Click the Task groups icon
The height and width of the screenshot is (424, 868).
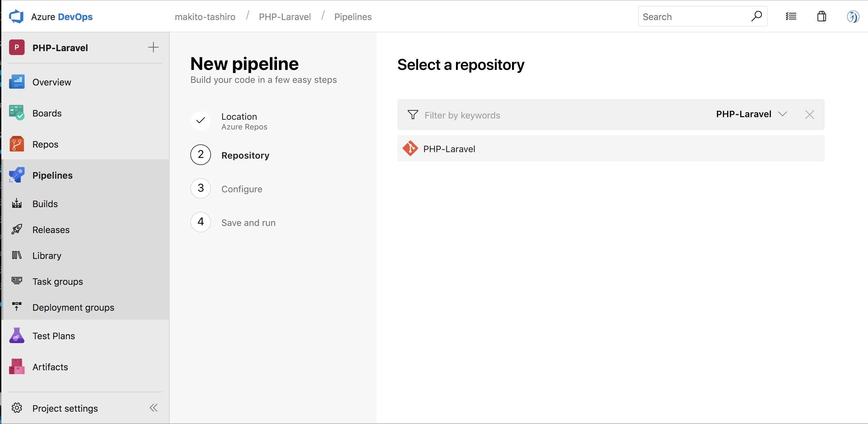17,281
